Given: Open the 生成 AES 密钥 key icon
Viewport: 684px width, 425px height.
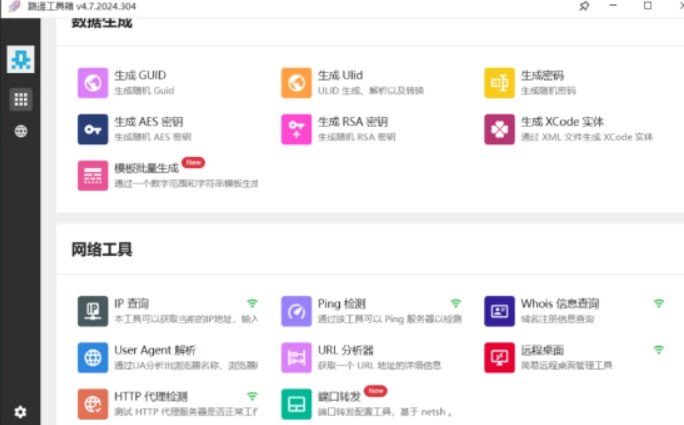Looking at the screenshot, I should pyautogui.click(x=92, y=129).
